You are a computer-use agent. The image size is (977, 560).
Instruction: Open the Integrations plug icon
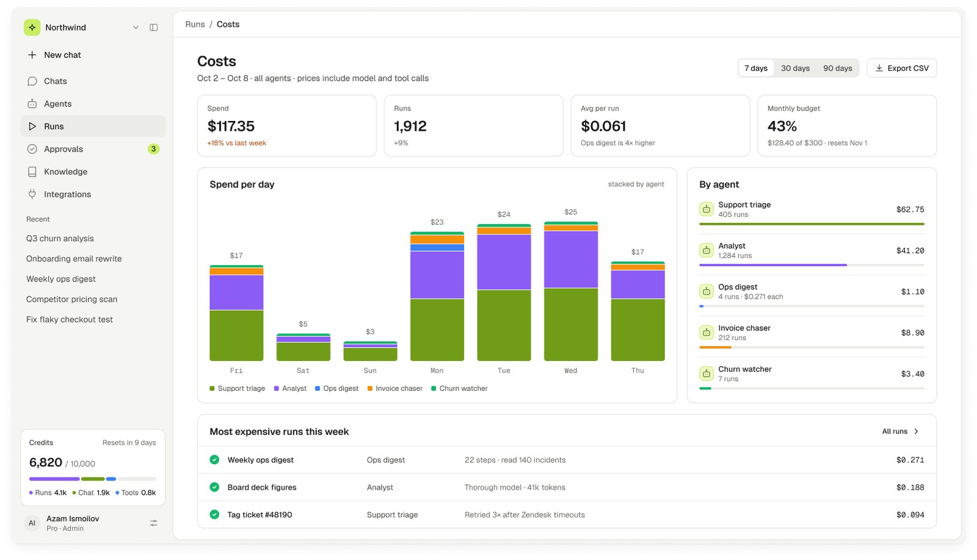pos(32,194)
